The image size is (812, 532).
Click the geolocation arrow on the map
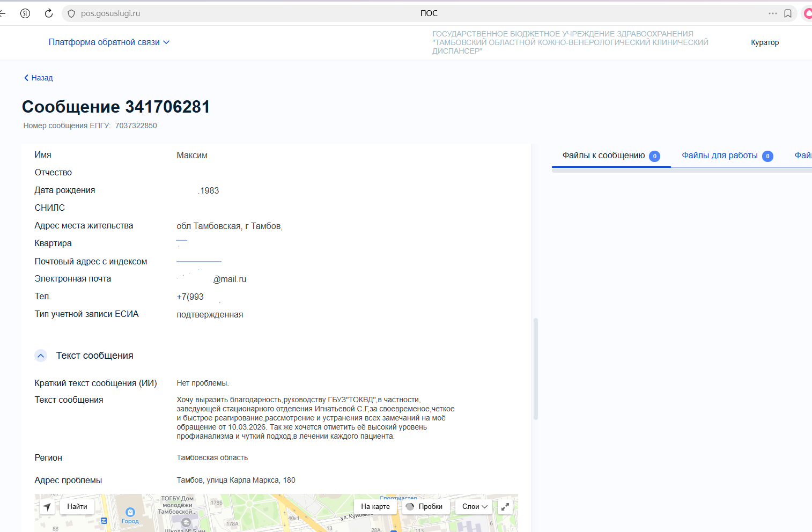(47, 507)
